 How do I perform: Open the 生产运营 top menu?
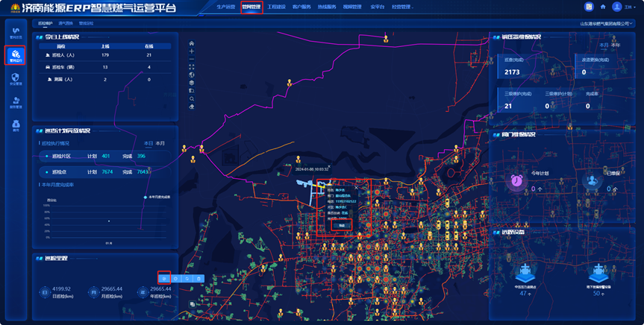point(226,7)
